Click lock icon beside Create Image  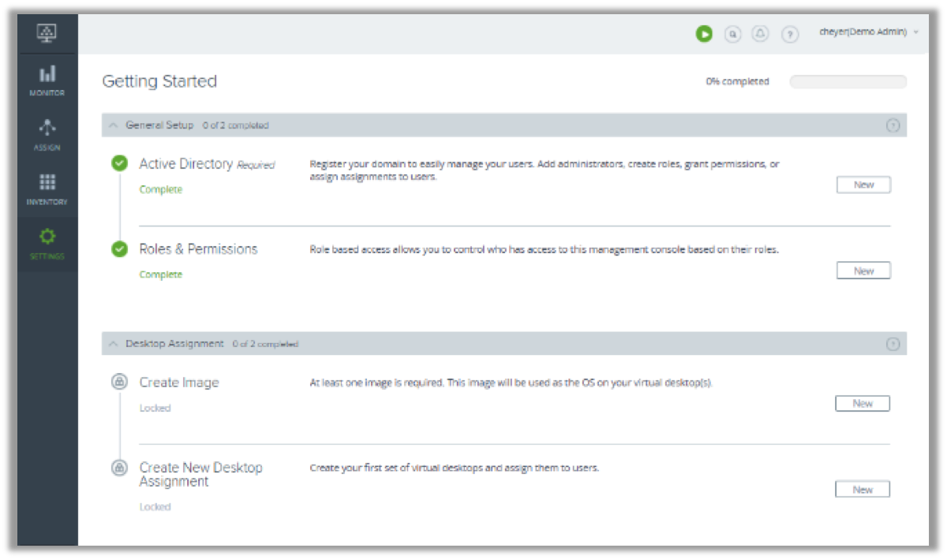(119, 382)
